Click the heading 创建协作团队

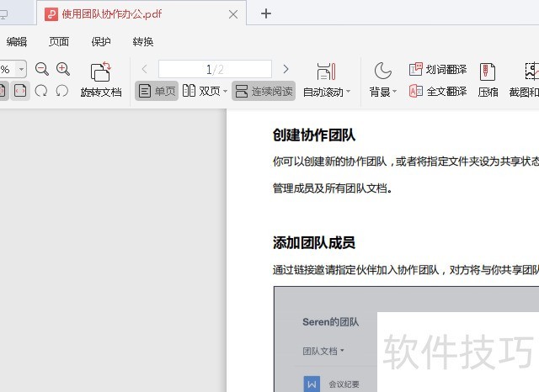tap(314, 135)
